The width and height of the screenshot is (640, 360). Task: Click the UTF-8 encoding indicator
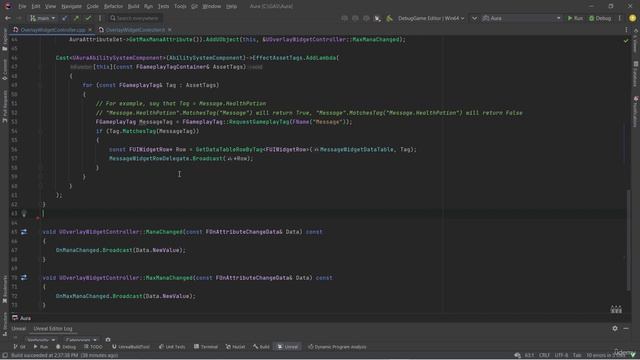point(561,356)
